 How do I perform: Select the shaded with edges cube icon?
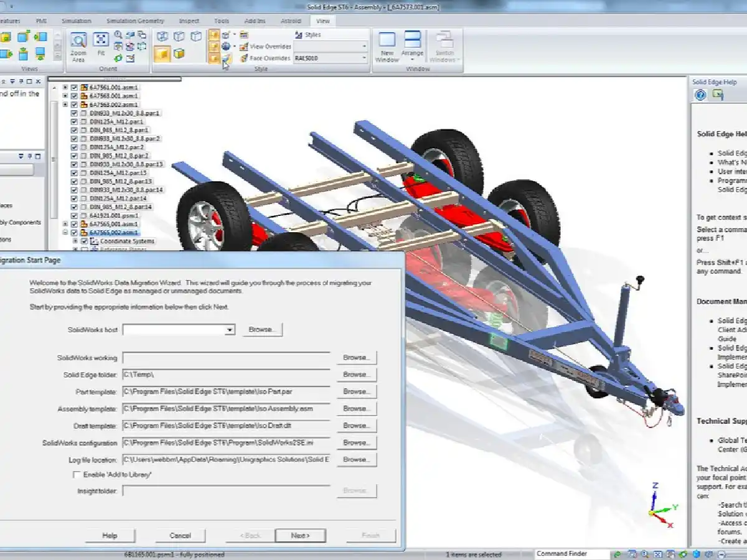coord(179,54)
